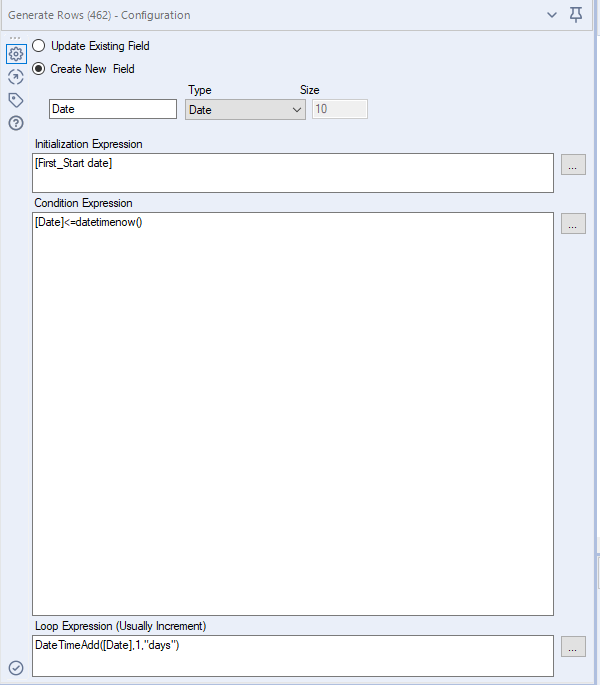Click into the Loop Expression box
600x685 pixels.
[x=293, y=656]
